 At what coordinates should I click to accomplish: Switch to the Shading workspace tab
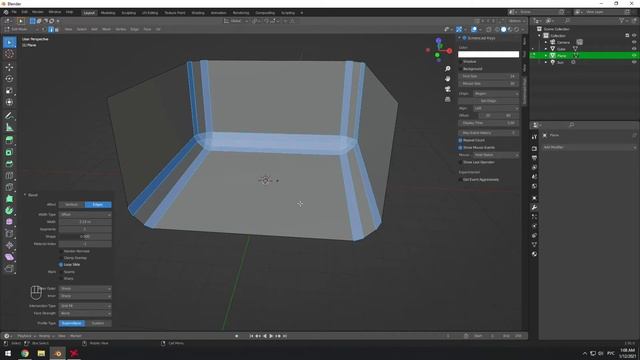coord(198,13)
